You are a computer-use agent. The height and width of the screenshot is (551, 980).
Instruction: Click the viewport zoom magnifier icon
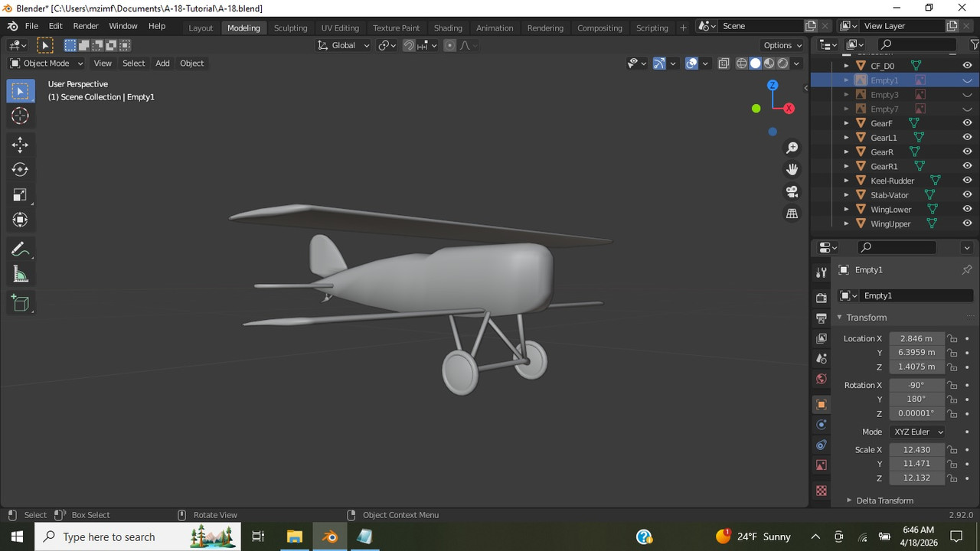pos(792,148)
